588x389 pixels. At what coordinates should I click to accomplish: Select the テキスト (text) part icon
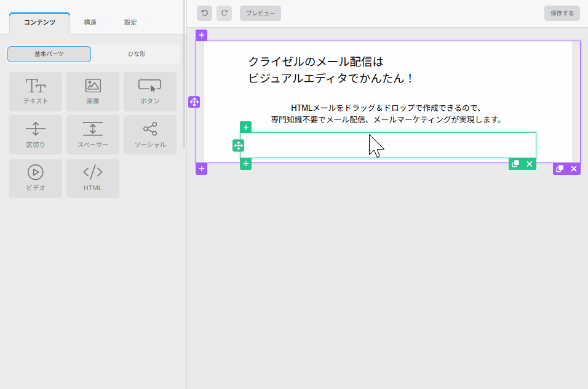tap(36, 91)
